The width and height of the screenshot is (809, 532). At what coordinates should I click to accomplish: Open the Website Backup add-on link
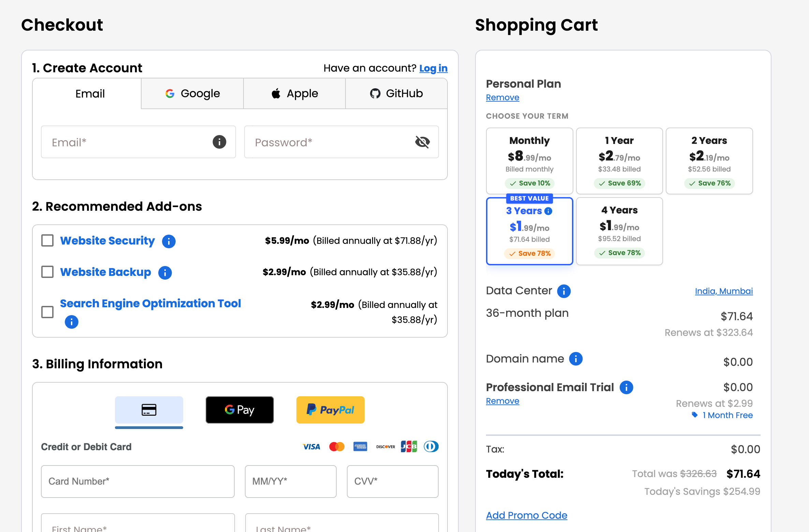tap(106, 272)
